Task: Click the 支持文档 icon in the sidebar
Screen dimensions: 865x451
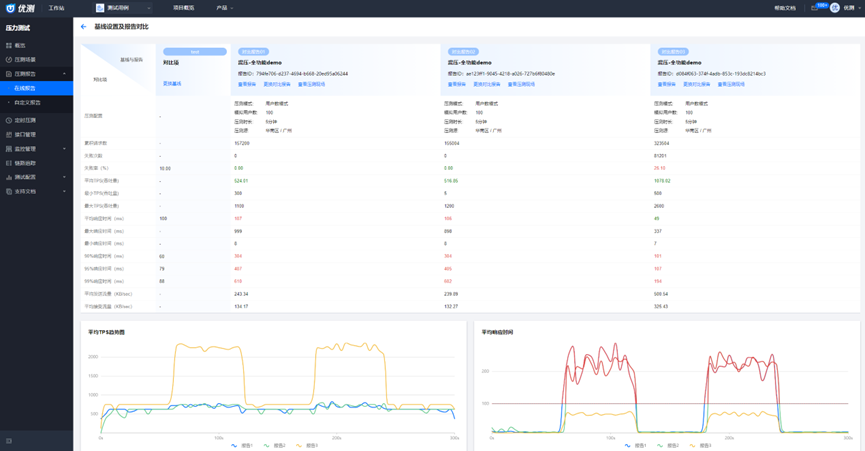Action: pos(8,192)
